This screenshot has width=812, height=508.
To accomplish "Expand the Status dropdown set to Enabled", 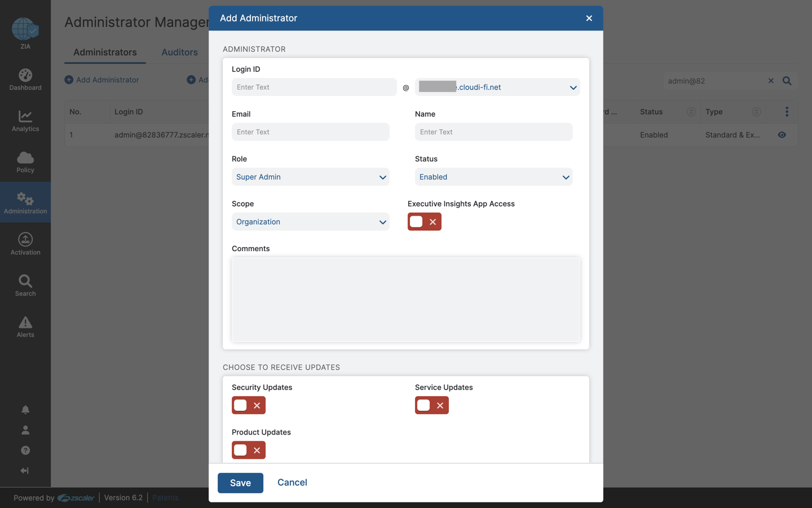I will [x=493, y=177].
